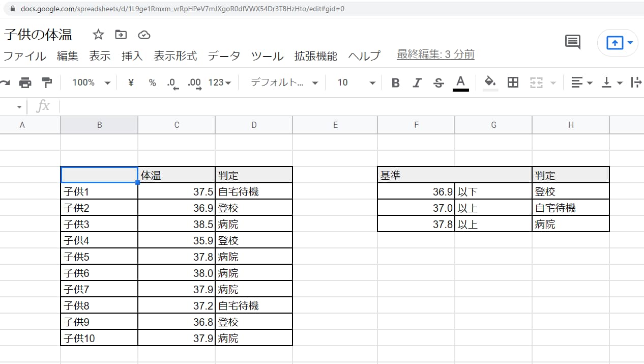Click the lock icon in address bar
The height and width of the screenshot is (364, 644).
13,9
